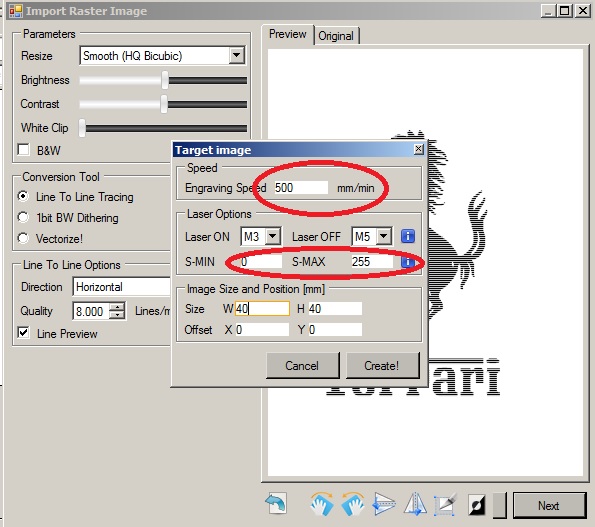
Task: Click the White Clip slider handle
Action: (x=82, y=128)
